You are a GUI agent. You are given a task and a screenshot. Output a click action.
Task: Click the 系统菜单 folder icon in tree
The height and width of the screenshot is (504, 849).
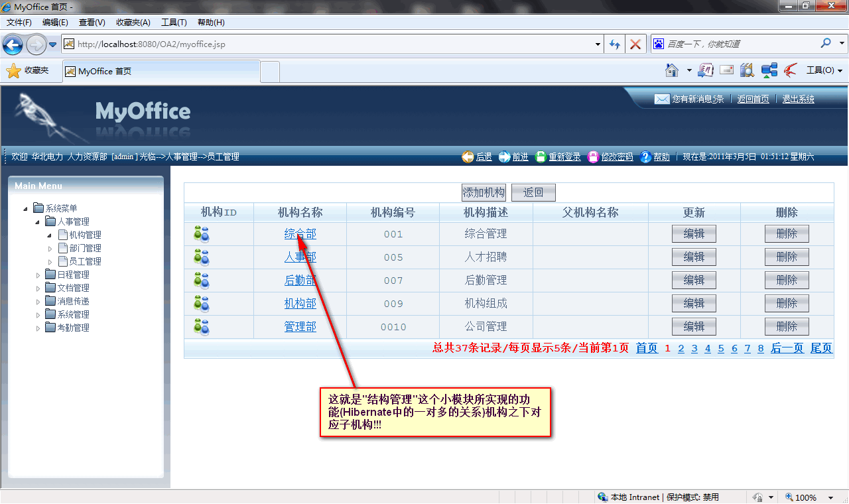pyautogui.click(x=38, y=208)
